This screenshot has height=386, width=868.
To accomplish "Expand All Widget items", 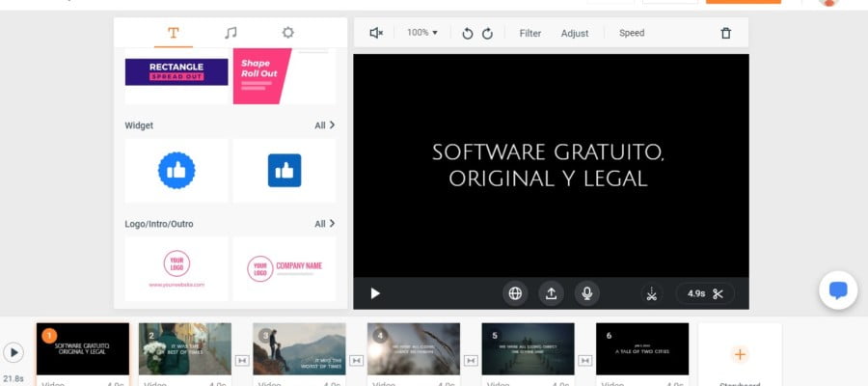I will coord(325,125).
